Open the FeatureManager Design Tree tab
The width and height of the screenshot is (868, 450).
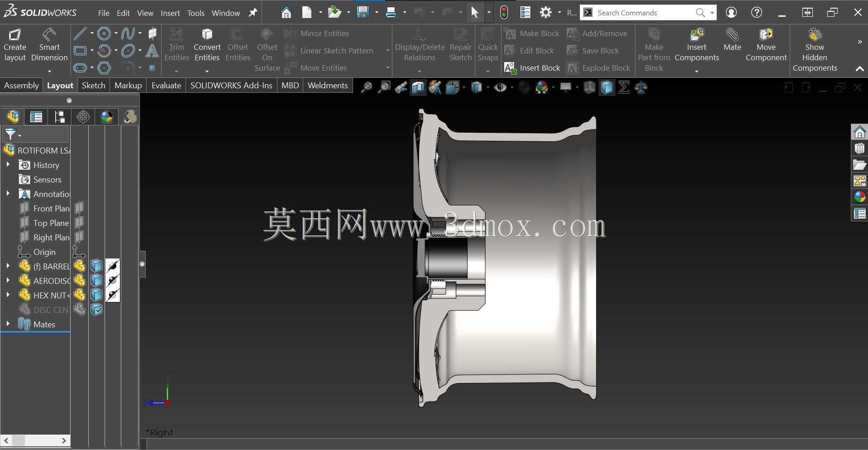[13, 117]
